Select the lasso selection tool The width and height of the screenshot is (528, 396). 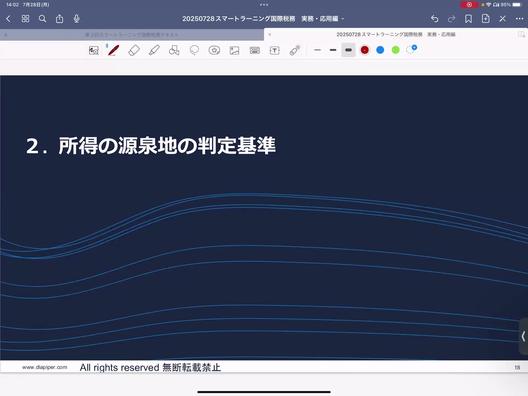coord(194,51)
